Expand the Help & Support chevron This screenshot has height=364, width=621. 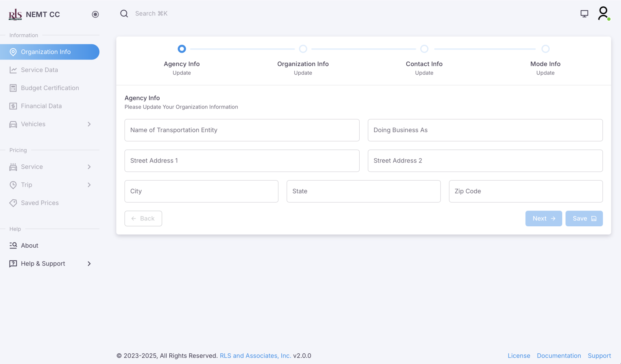pyautogui.click(x=89, y=264)
